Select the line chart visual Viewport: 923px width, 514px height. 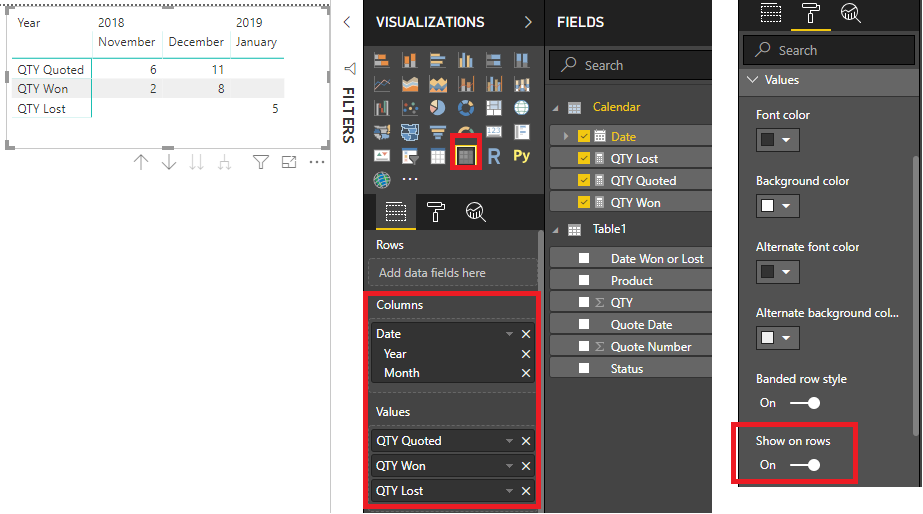381,84
